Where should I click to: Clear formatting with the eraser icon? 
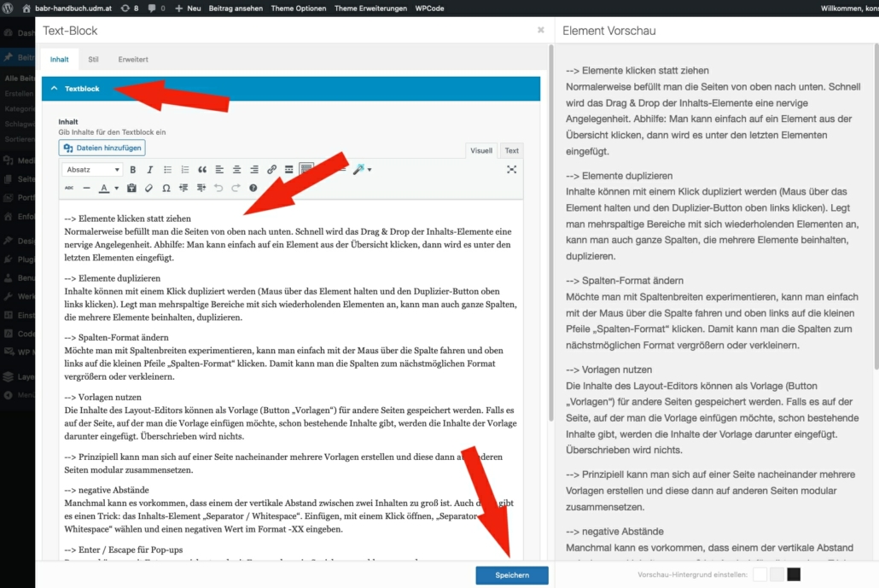tap(148, 188)
